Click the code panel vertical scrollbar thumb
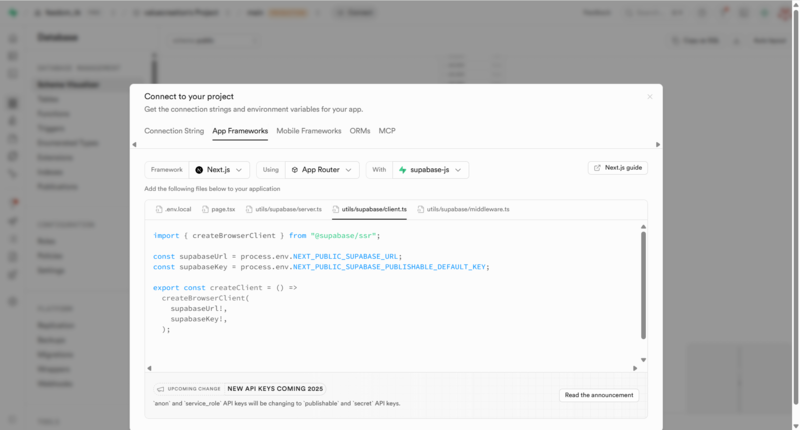800x430 pixels. tap(643, 285)
